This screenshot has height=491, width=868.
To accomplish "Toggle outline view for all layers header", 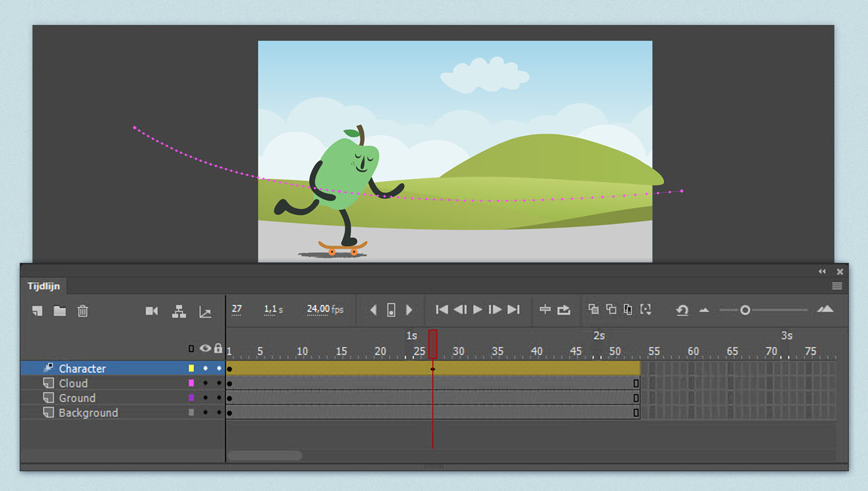I will coord(191,349).
